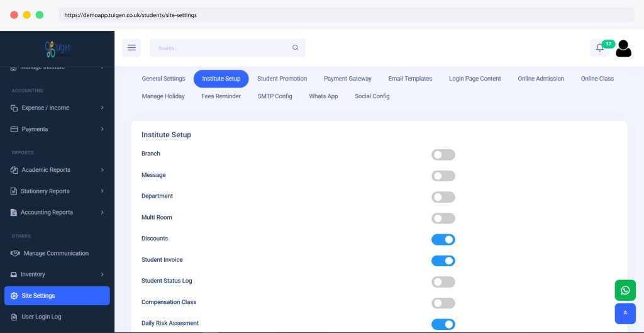Viewport: 644px width, 333px height.
Task: Open User Login Log page
Action: 42,317
